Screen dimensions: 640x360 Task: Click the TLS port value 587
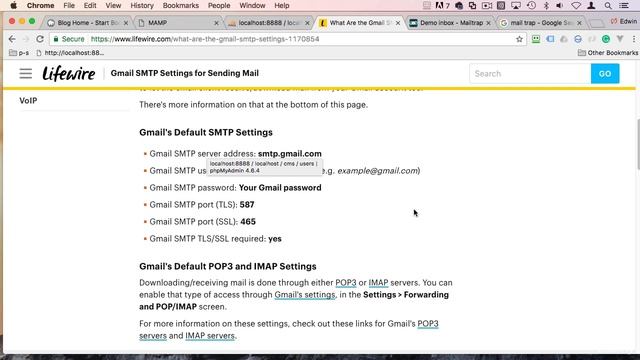click(247, 205)
